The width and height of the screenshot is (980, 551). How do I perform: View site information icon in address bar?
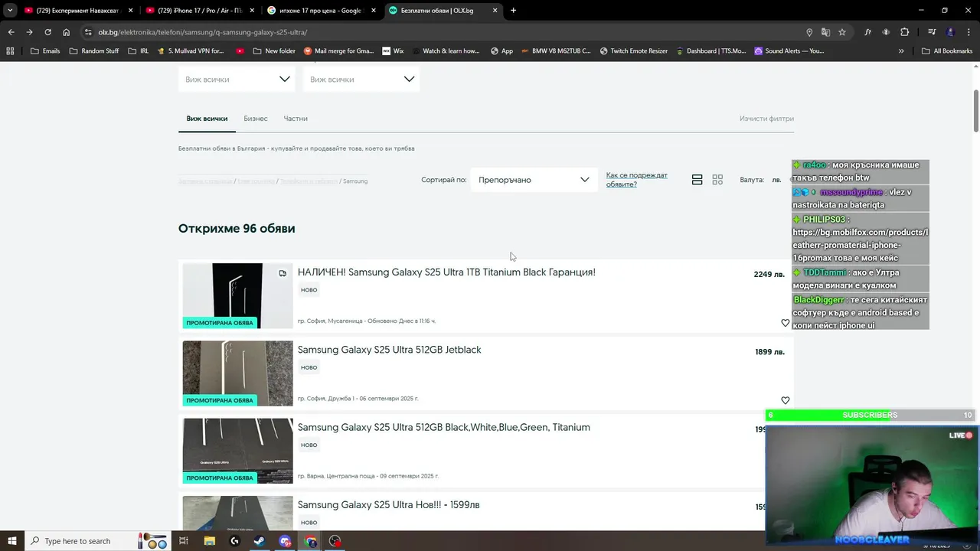(88, 32)
